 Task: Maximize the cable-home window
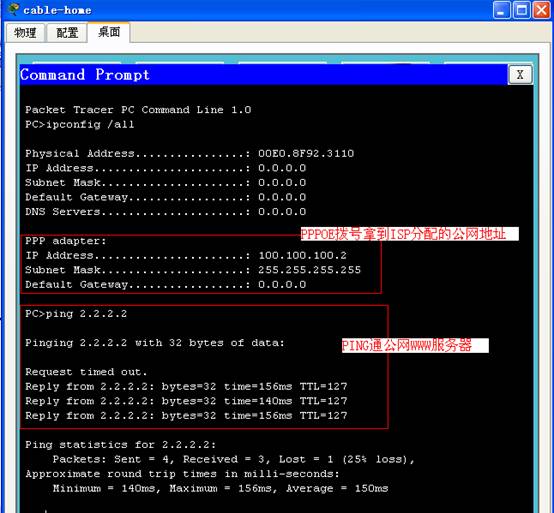pos(521,10)
